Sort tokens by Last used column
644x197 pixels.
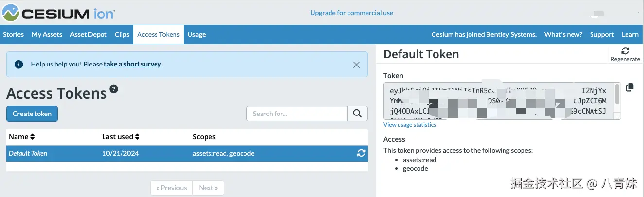coord(121,137)
